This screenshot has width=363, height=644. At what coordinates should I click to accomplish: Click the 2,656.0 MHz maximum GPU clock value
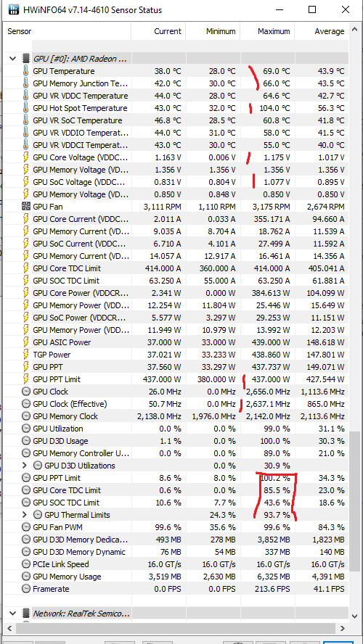[268, 392]
